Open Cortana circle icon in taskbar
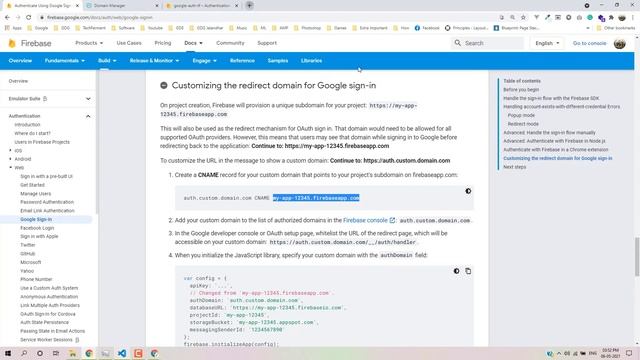640x360 pixels. 40,353
